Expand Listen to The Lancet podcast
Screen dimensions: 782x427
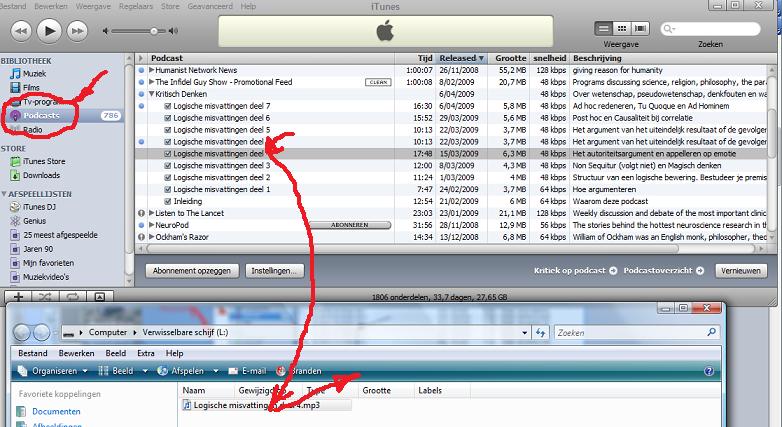[152, 214]
